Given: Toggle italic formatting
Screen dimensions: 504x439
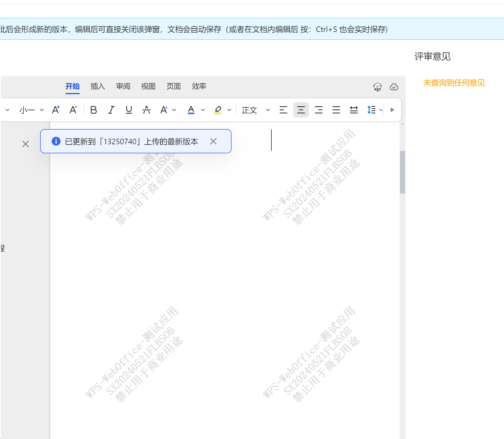Looking at the screenshot, I should (111, 110).
